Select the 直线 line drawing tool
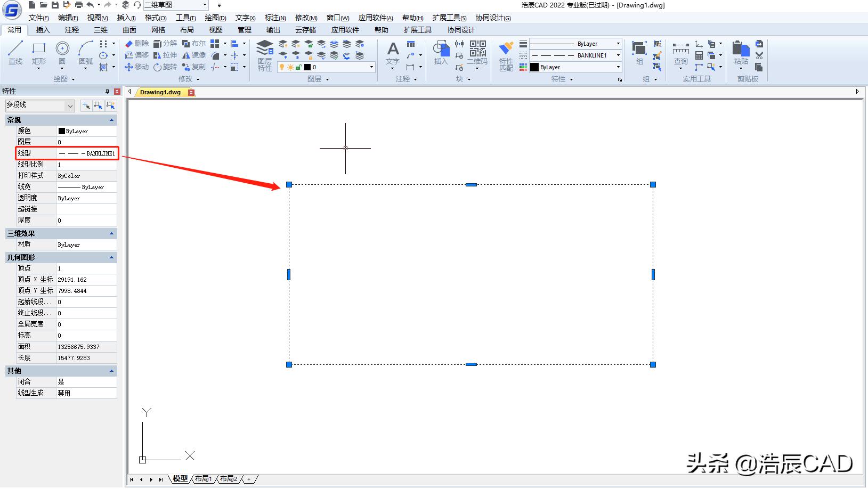The width and height of the screenshot is (868, 489). coord(15,53)
